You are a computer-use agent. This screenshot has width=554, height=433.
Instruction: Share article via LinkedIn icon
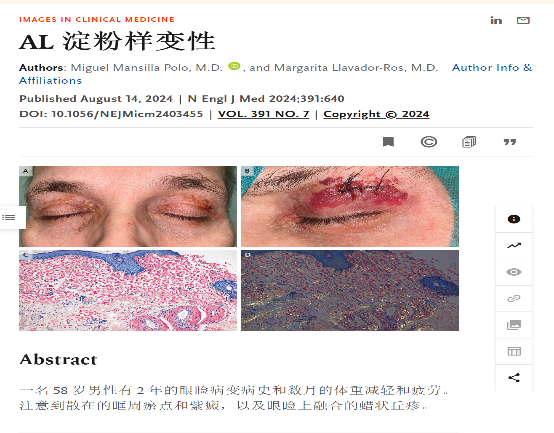tap(496, 20)
